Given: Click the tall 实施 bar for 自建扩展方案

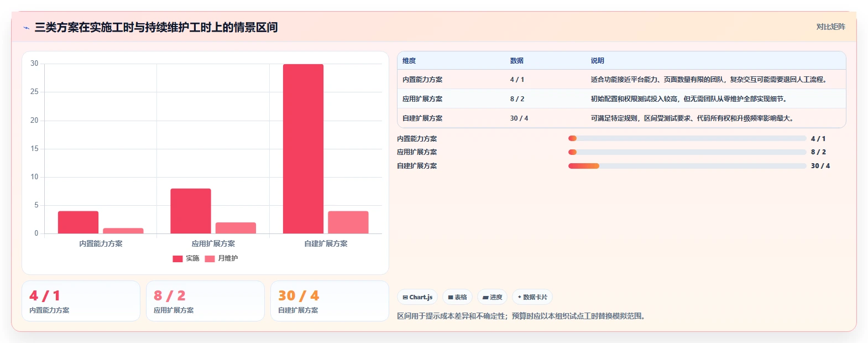Looking at the screenshot, I should tap(303, 149).
